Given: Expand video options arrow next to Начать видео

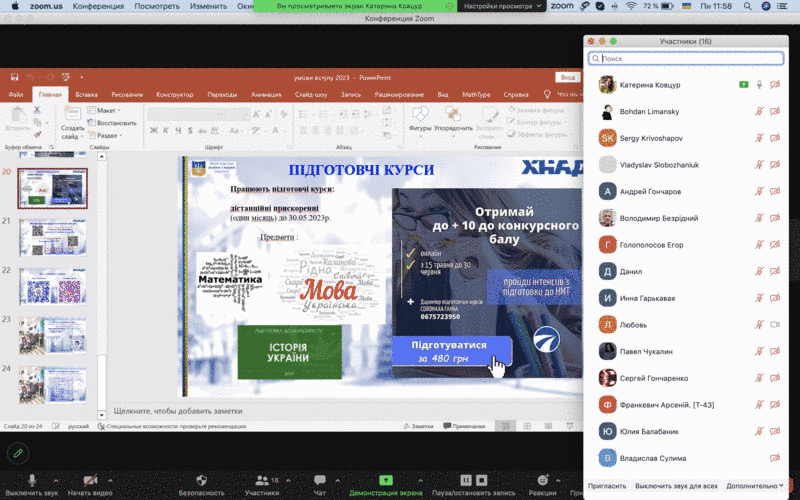Looking at the screenshot, I should (110, 480).
